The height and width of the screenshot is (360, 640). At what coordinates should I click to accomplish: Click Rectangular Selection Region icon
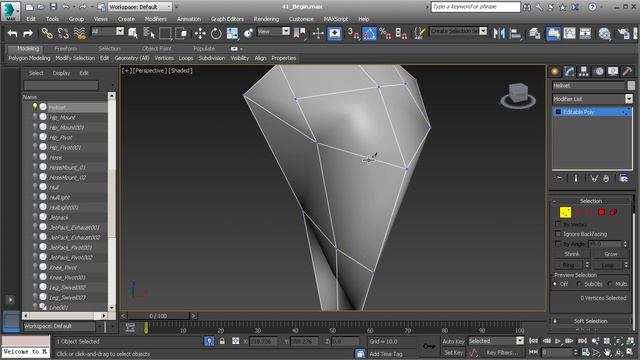pos(165,33)
